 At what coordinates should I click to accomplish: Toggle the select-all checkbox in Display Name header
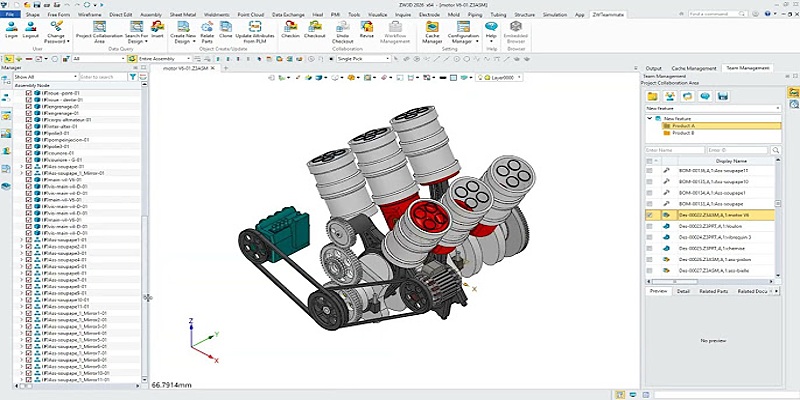point(649,161)
